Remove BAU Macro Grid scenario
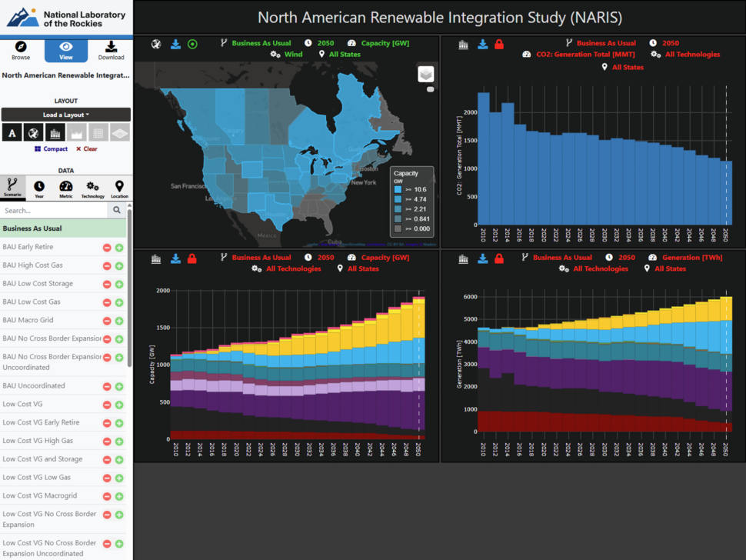Image resolution: width=746 pixels, height=560 pixels. coord(107,322)
